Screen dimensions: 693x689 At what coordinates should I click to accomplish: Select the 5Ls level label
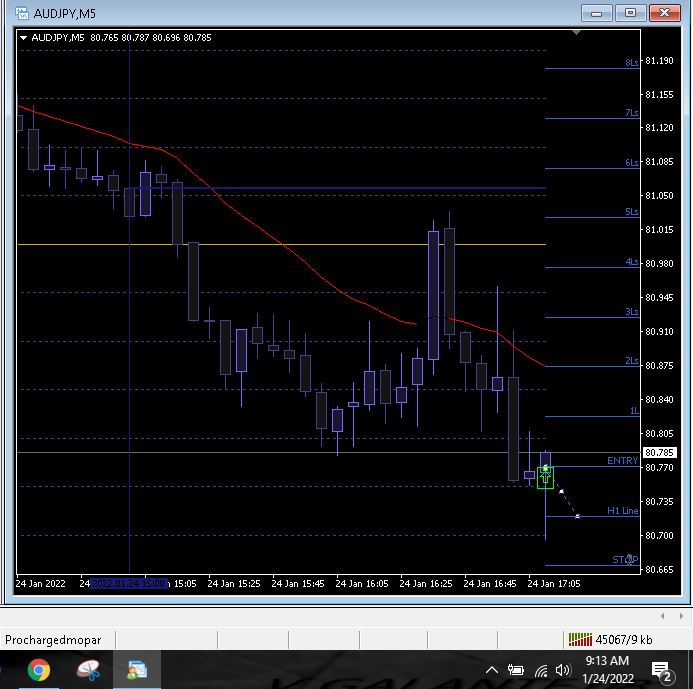coord(632,211)
